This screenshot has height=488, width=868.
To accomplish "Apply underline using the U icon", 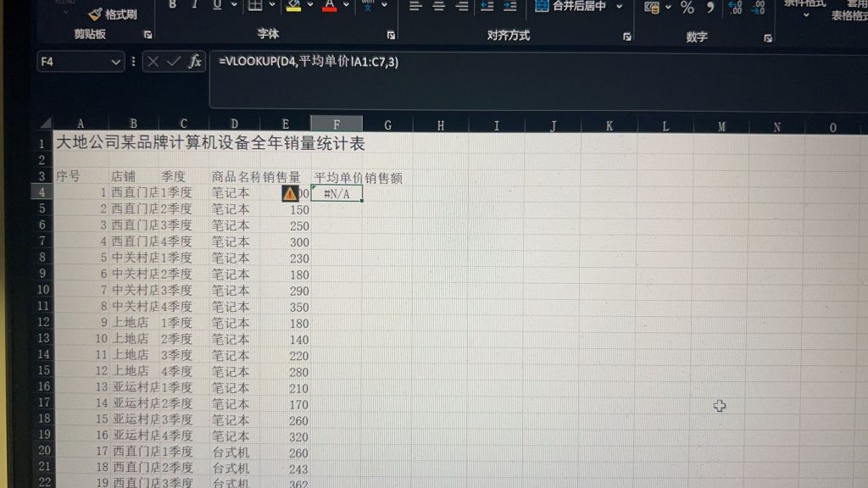I will 217,5.
